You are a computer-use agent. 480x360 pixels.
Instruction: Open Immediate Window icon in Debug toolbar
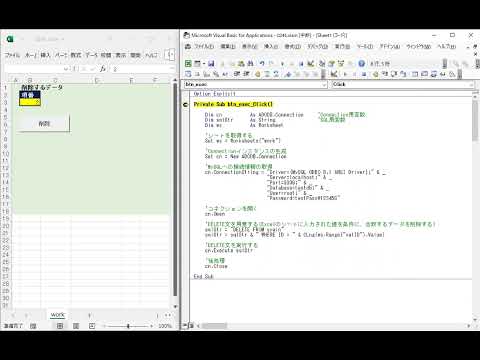pos(424,74)
